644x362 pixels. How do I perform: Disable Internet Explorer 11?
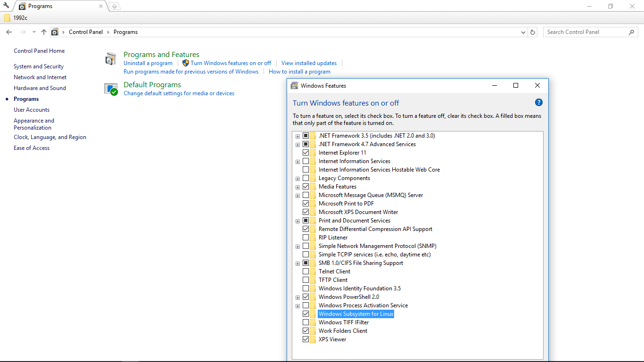pos(306,152)
